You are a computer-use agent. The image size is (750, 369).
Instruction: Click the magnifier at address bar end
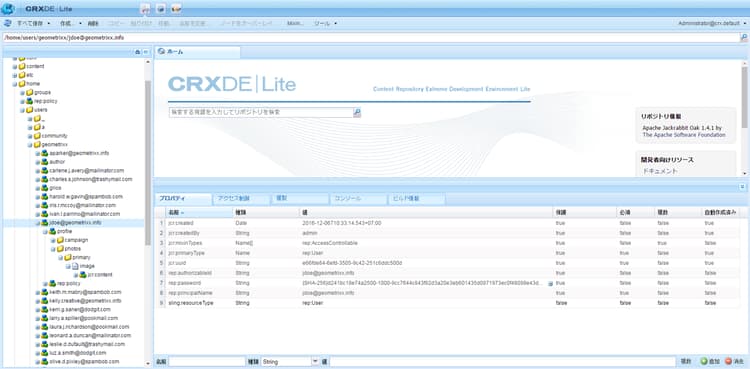click(x=744, y=37)
